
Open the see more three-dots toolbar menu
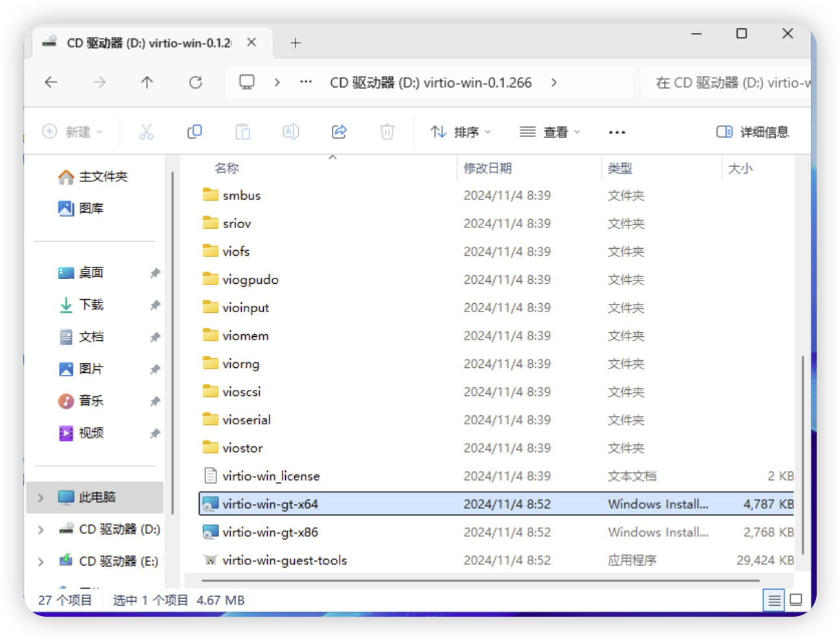click(617, 132)
